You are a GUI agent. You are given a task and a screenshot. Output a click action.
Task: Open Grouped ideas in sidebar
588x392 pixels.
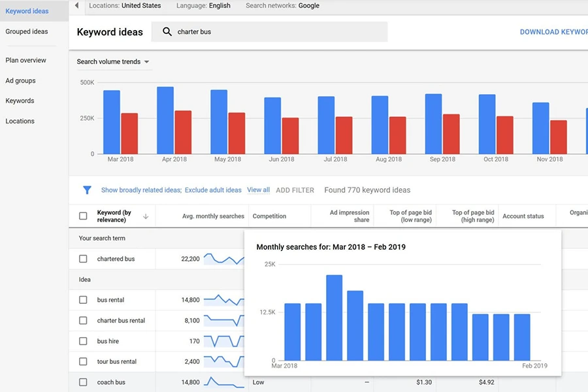(x=27, y=31)
